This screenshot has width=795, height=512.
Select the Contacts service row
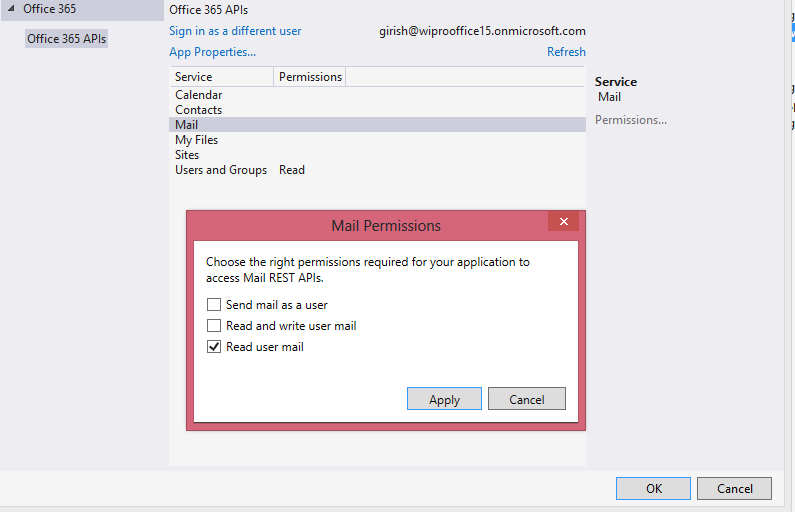coord(377,110)
